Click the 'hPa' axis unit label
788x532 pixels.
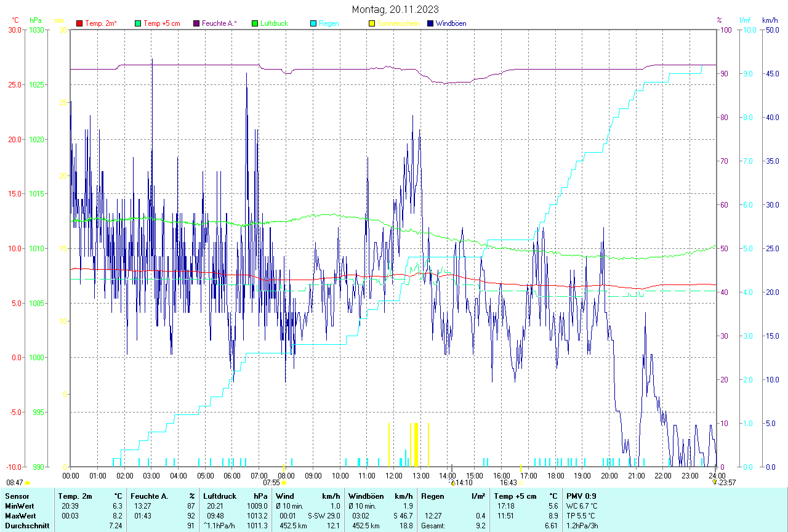36,20
